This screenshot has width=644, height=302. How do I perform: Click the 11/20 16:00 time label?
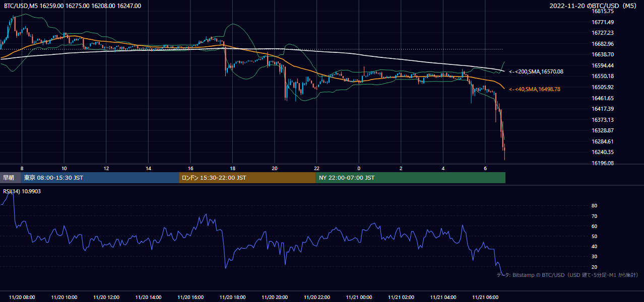click(190, 297)
